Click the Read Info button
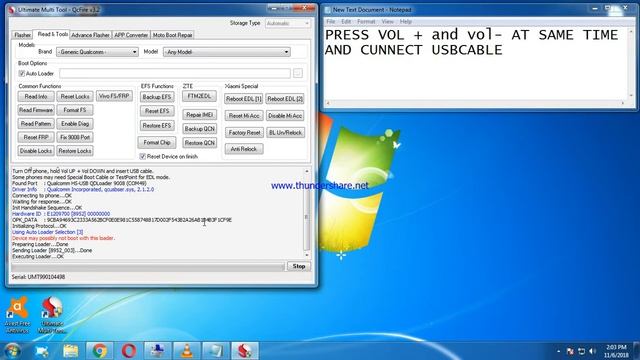The width and height of the screenshot is (640, 360). (x=36, y=97)
